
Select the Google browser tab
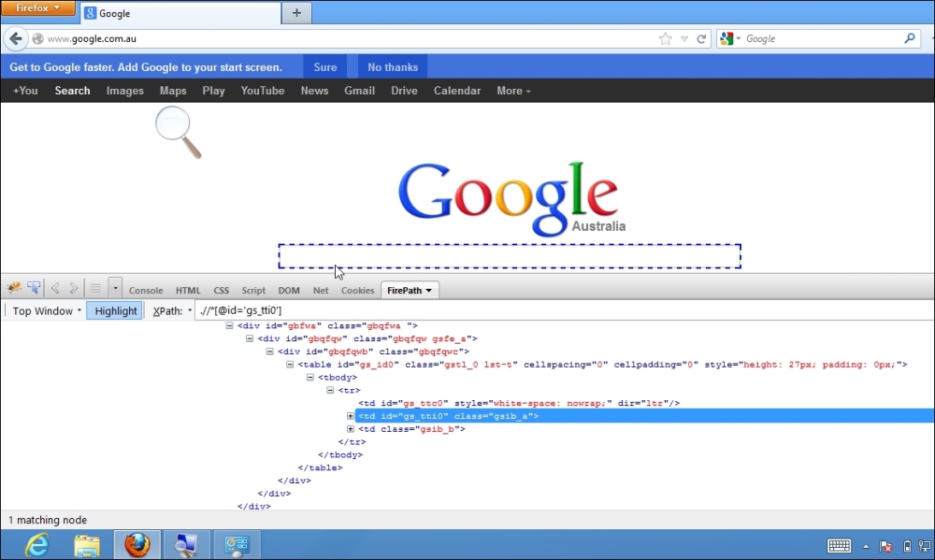(180, 13)
